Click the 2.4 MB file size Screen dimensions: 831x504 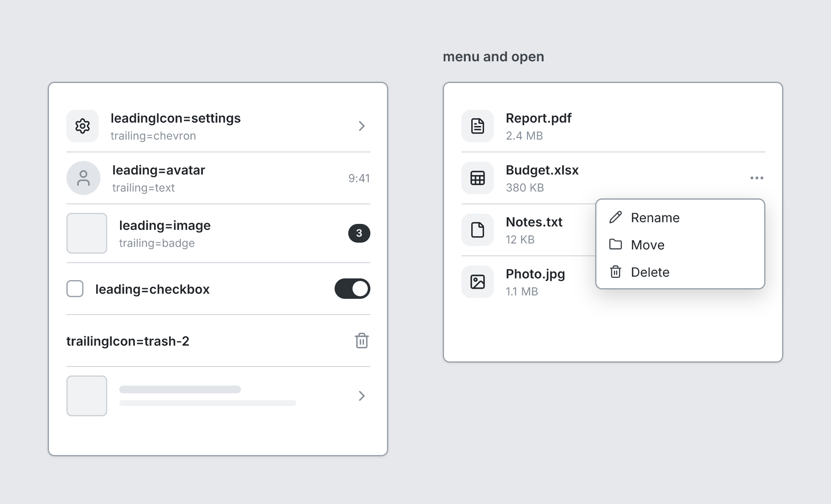point(524,136)
